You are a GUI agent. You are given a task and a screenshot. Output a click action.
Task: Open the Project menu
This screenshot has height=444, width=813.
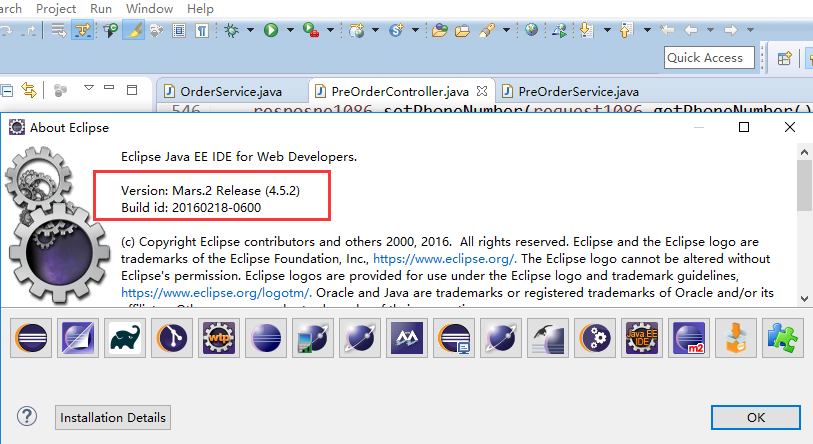click(x=56, y=9)
